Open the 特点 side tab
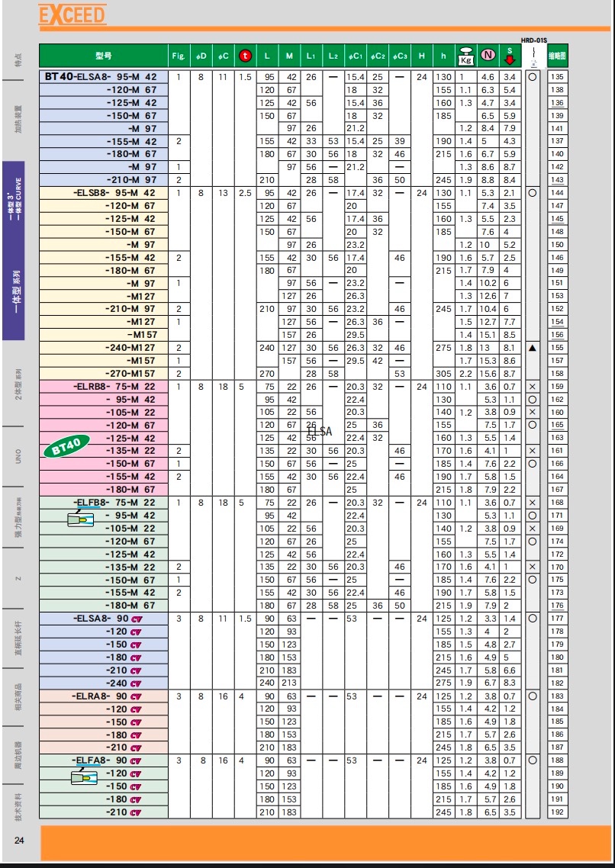This screenshot has width=615, height=868. [19, 60]
